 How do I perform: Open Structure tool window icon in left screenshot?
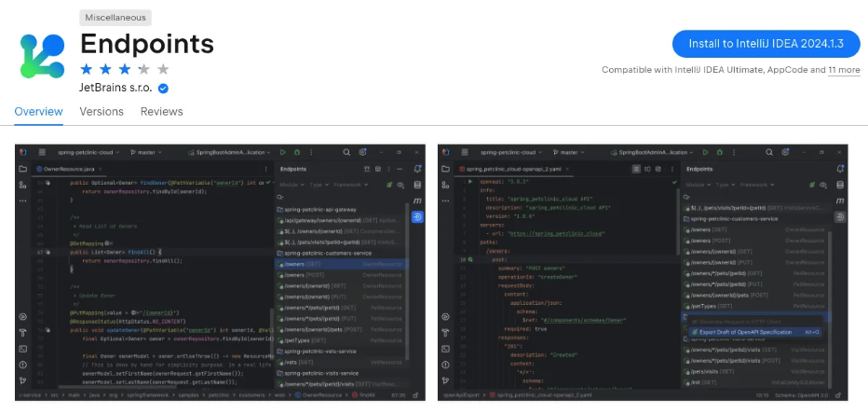click(22, 185)
